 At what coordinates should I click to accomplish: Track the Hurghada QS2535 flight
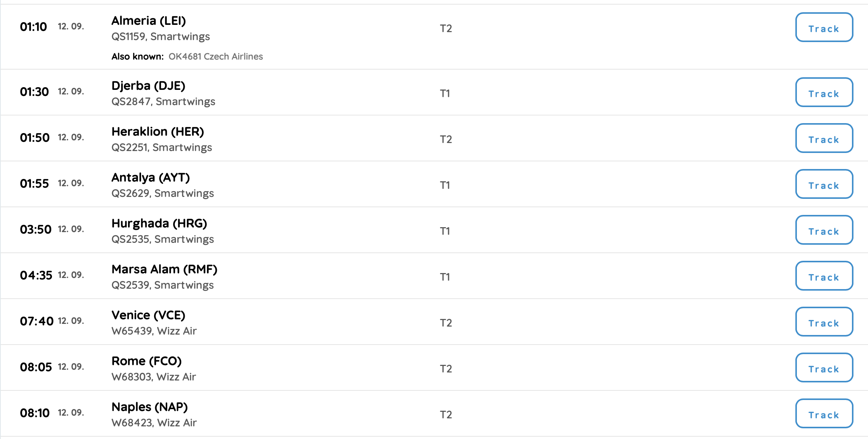pyautogui.click(x=824, y=230)
